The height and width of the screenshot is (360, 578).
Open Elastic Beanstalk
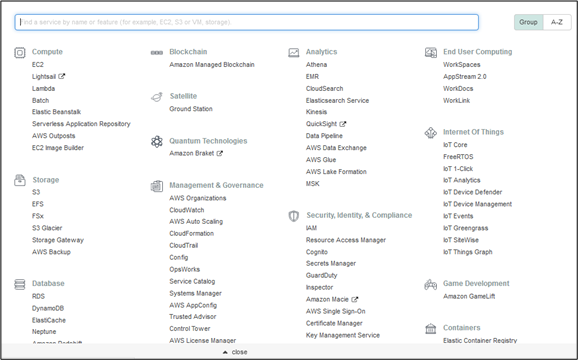[56, 112]
